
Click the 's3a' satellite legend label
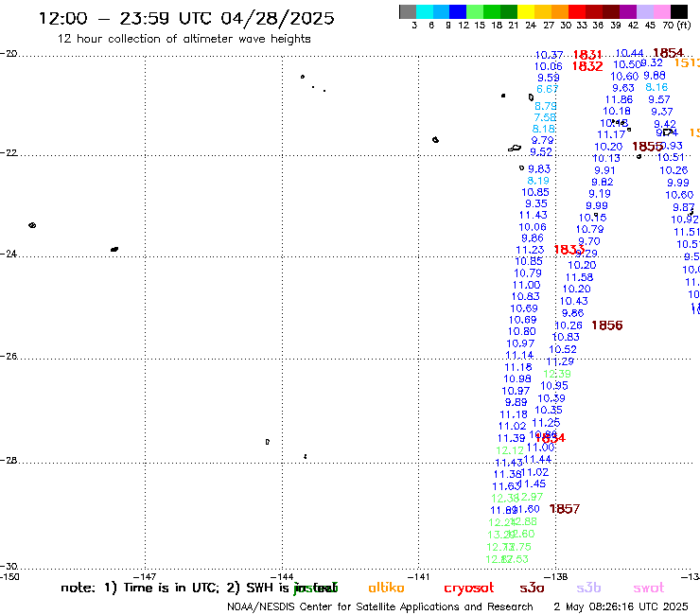(532, 588)
